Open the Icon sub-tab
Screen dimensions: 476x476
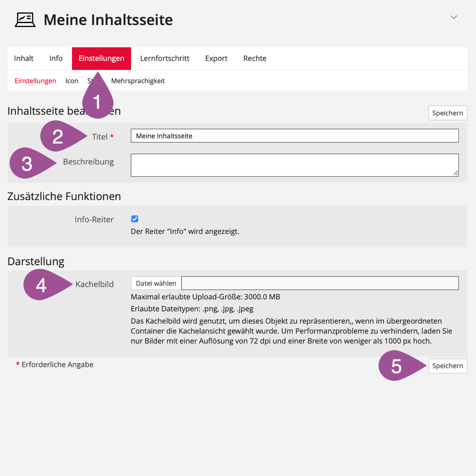(x=72, y=81)
